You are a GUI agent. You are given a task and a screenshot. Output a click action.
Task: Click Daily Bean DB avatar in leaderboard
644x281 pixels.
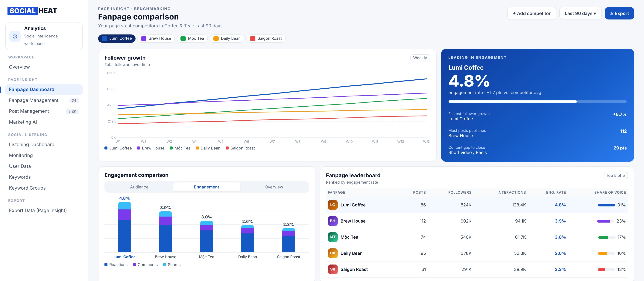pyautogui.click(x=332, y=253)
